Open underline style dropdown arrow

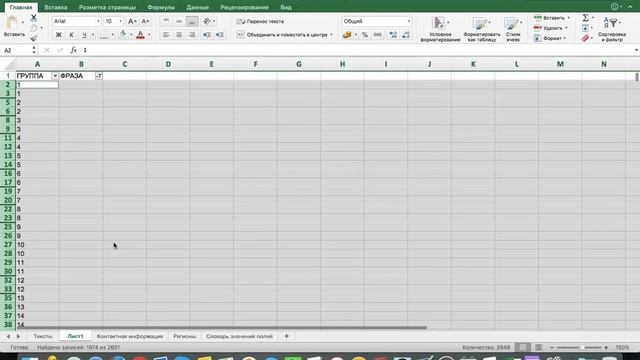coord(93,35)
